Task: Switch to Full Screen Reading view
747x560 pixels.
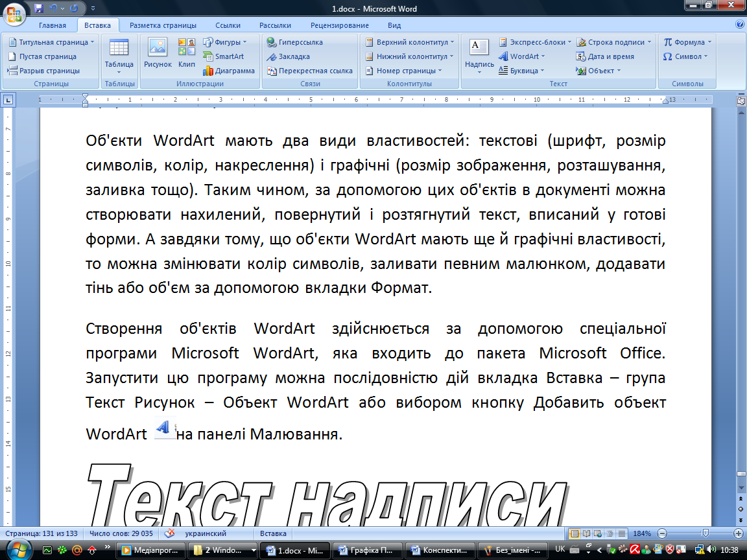Action: click(x=586, y=533)
